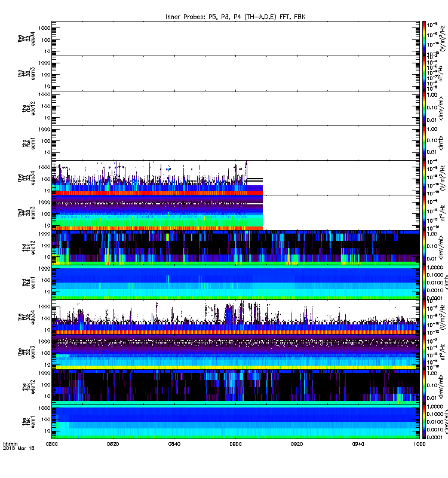448x478 pixels.
Task: Click the 1000 frequency tick of the fbk edc12
Action: 44,373
